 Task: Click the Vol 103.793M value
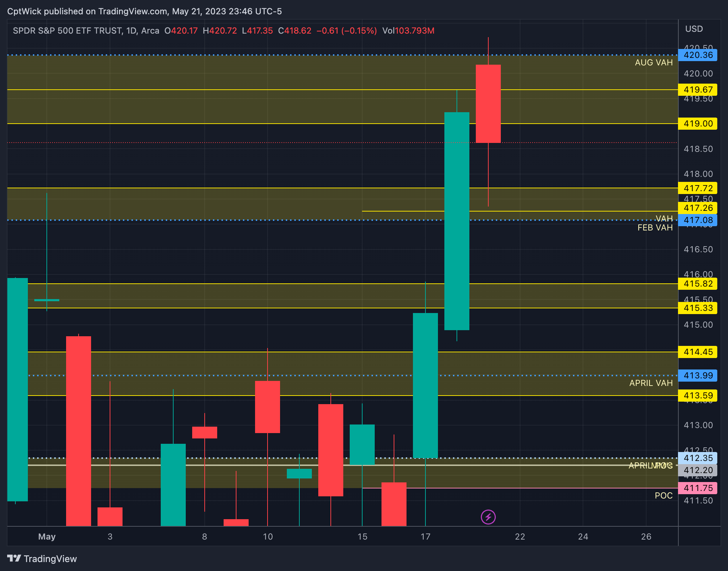pyautogui.click(x=408, y=31)
